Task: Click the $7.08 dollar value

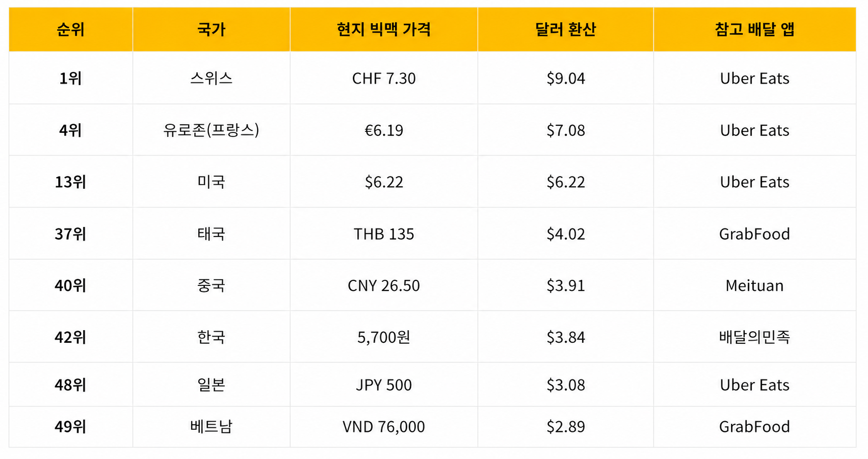Action: click(x=566, y=130)
